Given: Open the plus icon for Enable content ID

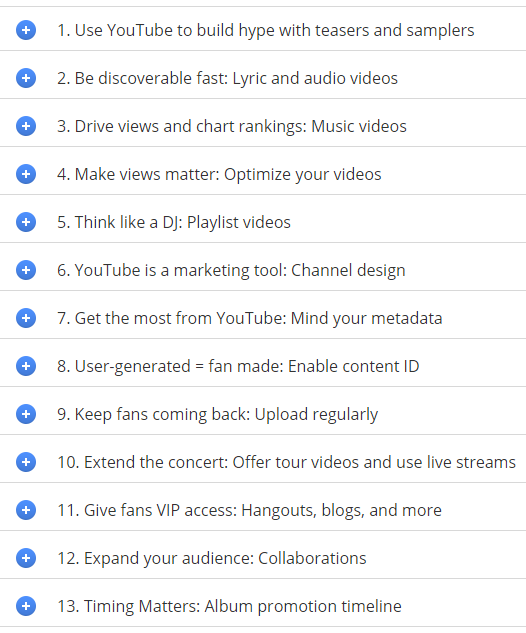Looking at the screenshot, I should [x=26, y=366].
